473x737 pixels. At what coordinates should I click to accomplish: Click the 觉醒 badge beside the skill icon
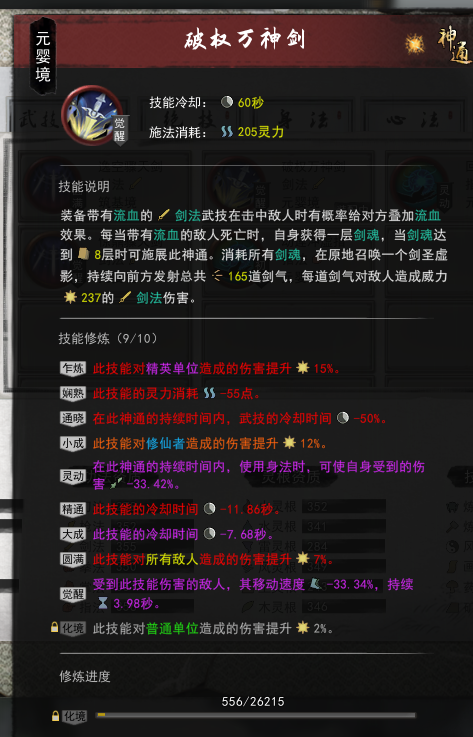[x=120, y=130]
